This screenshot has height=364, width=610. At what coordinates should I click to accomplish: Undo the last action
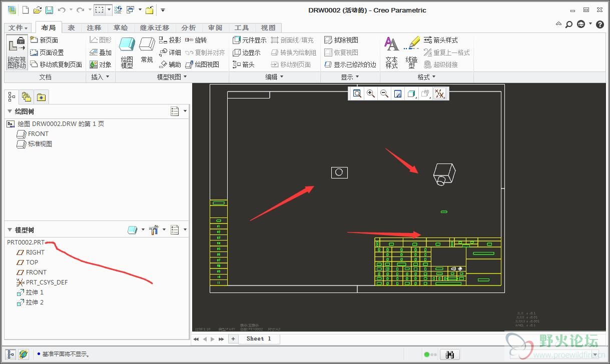tap(61, 9)
